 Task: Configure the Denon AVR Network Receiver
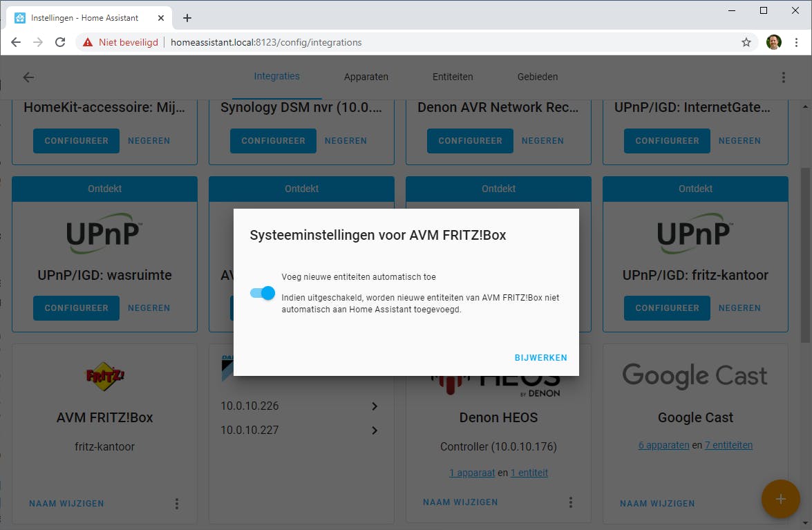[470, 141]
